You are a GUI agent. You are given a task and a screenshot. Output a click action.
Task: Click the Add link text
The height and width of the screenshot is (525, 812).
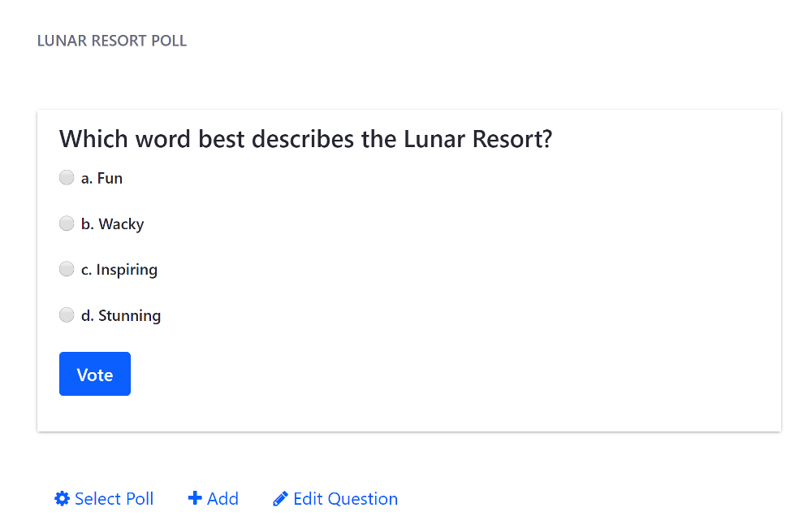tap(222, 498)
